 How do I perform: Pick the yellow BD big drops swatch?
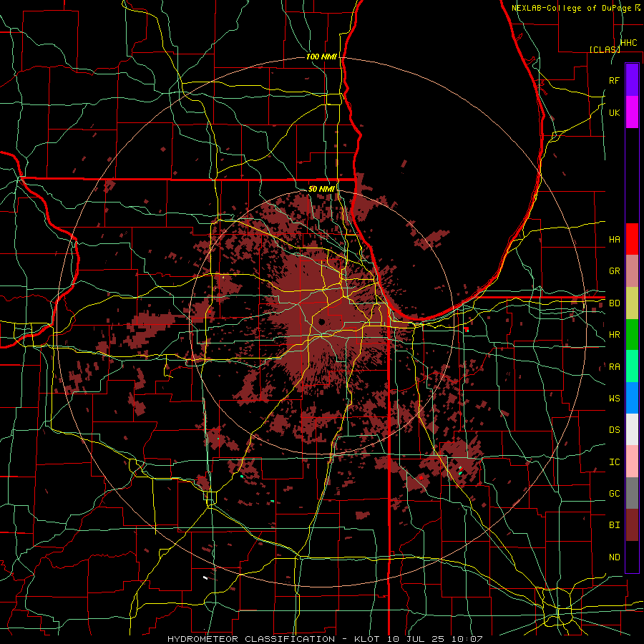(x=632, y=303)
